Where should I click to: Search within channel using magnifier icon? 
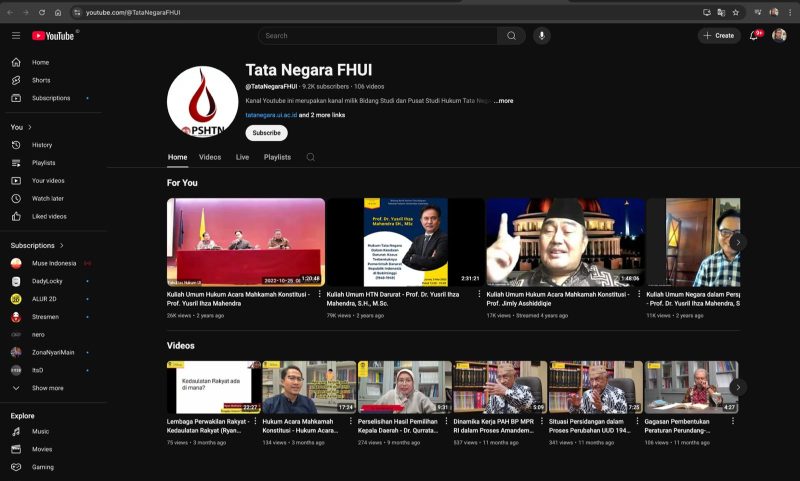pos(310,157)
